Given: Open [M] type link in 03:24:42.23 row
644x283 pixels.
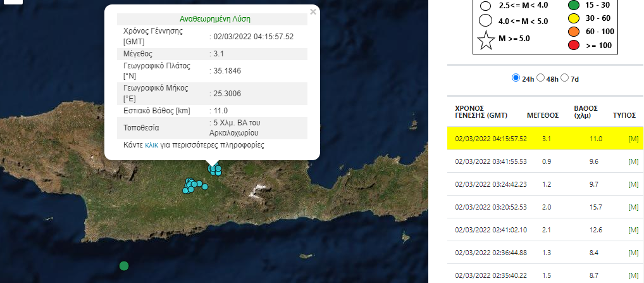Looking at the screenshot, I should click(x=633, y=184).
